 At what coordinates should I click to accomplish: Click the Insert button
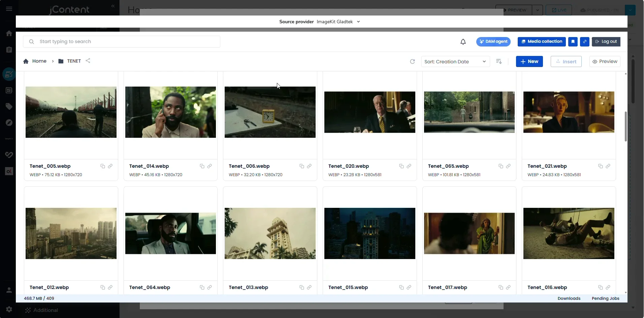566,62
